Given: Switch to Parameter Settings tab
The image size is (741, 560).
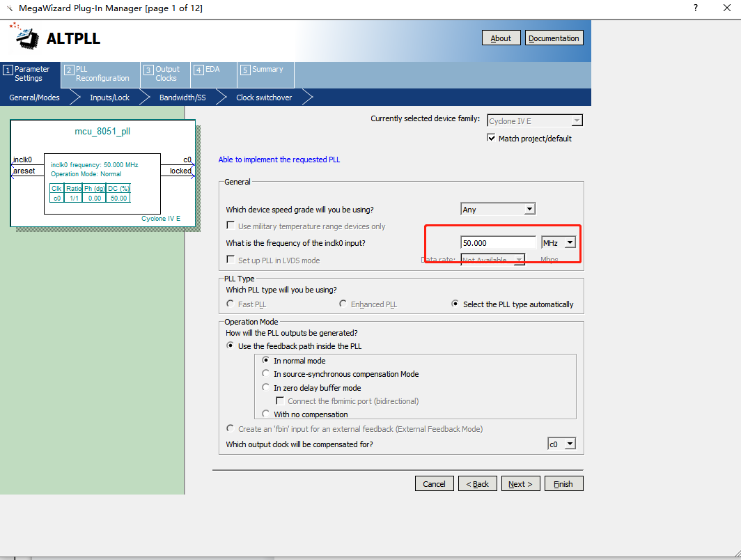Looking at the screenshot, I should (x=31, y=75).
